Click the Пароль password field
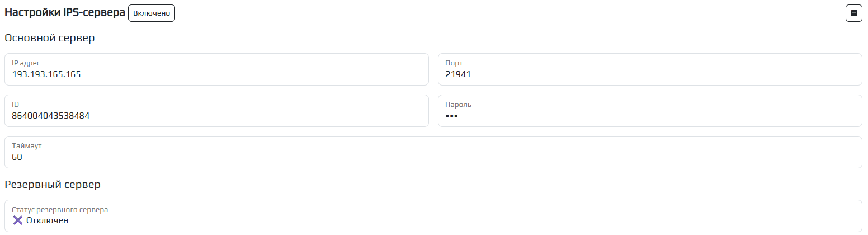Image resolution: width=868 pixels, height=235 pixels. (x=649, y=111)
